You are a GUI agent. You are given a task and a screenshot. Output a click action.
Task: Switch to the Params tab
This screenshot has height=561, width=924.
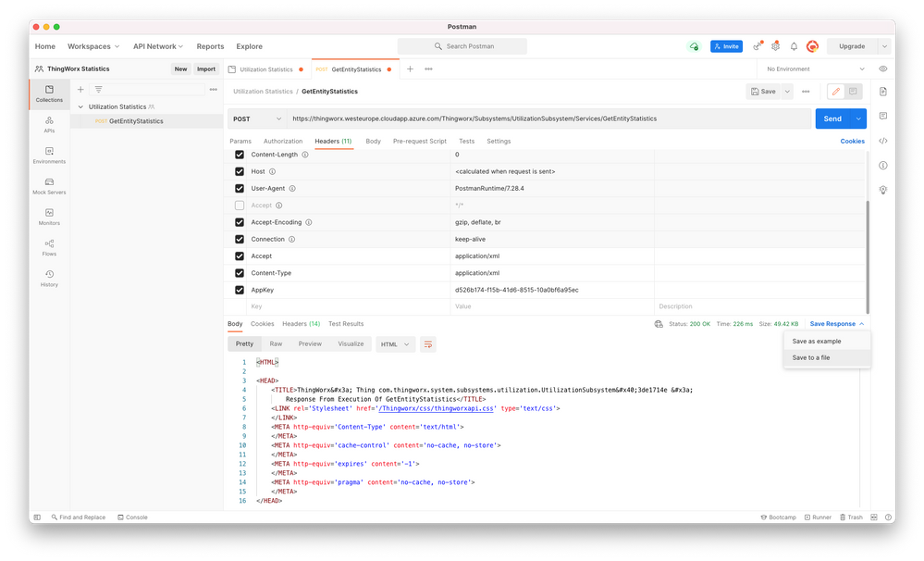[240, 141]
